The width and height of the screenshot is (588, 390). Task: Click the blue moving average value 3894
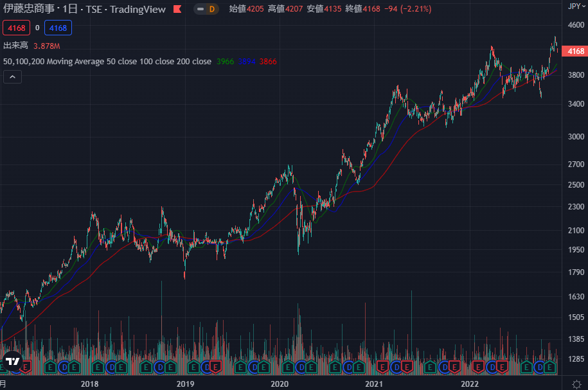pos(247,62)
